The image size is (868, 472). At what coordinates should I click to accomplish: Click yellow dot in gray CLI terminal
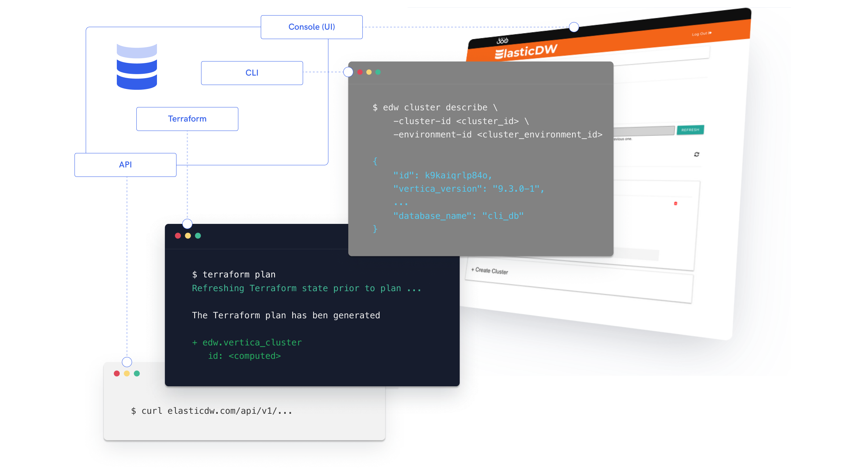click(x=369, y=72)
